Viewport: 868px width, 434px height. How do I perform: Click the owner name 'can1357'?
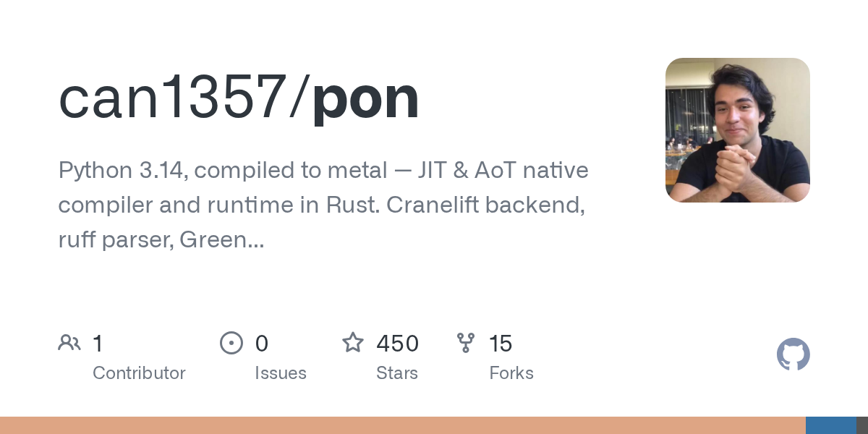click(173, 98)
